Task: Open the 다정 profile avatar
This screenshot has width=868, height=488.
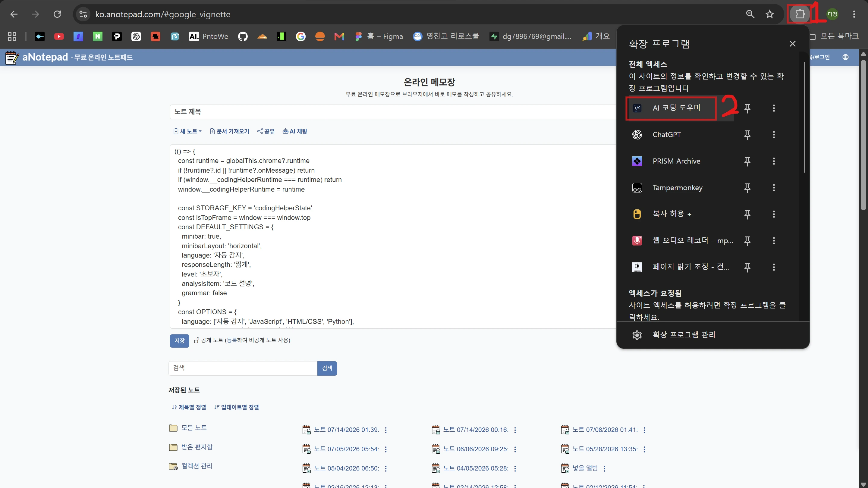Action: [x=832, y=14]
